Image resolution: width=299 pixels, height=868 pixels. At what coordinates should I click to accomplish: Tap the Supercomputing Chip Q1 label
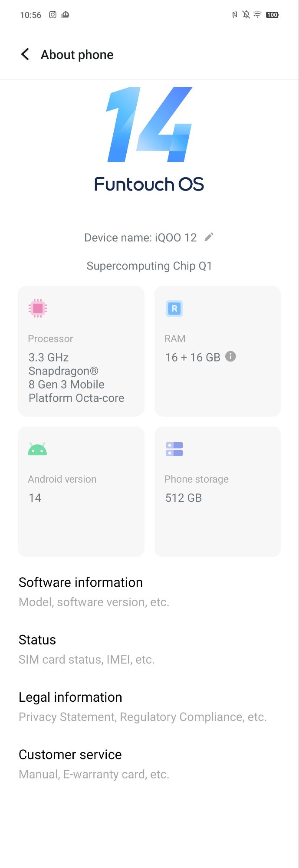149,266
